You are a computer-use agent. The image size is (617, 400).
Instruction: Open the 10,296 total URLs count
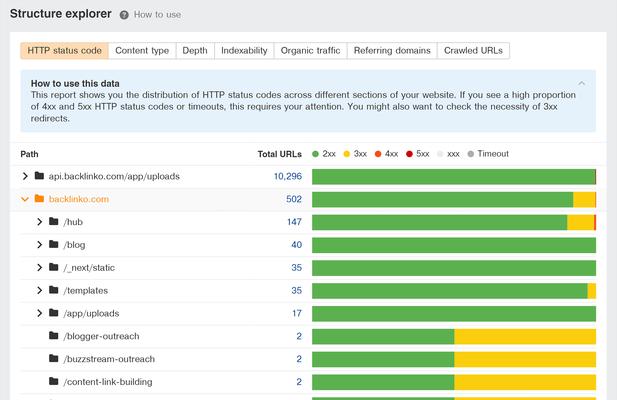tap(288, 176)
